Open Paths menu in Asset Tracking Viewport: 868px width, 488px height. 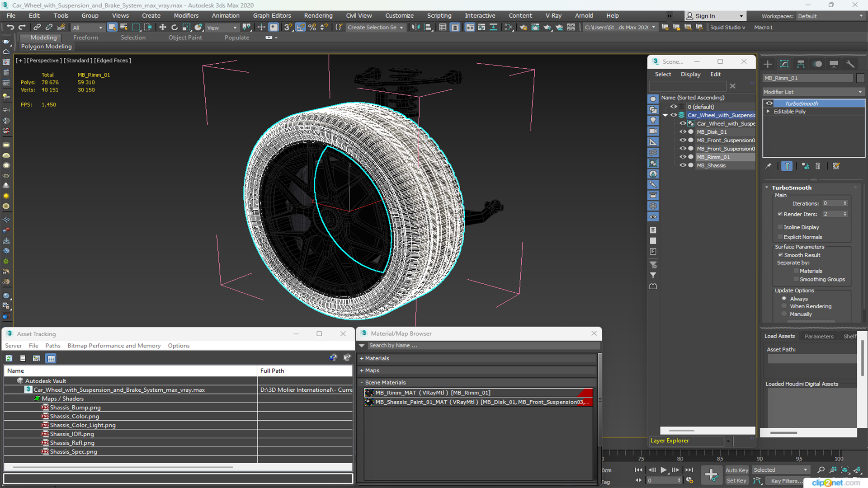(x=53, y=346)
